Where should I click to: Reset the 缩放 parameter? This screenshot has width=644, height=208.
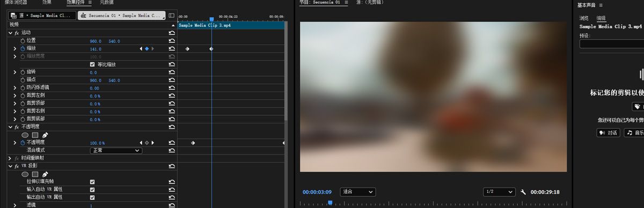pos(172,49)
